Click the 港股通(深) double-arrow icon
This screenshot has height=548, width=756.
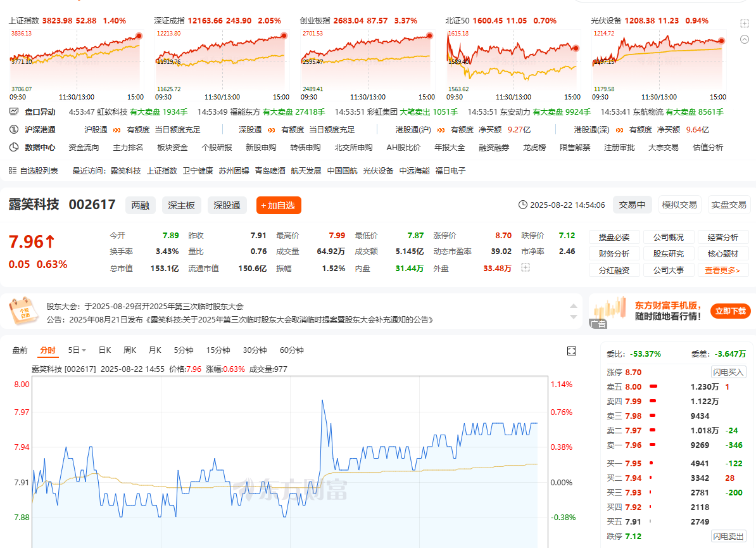click(620, 131)
